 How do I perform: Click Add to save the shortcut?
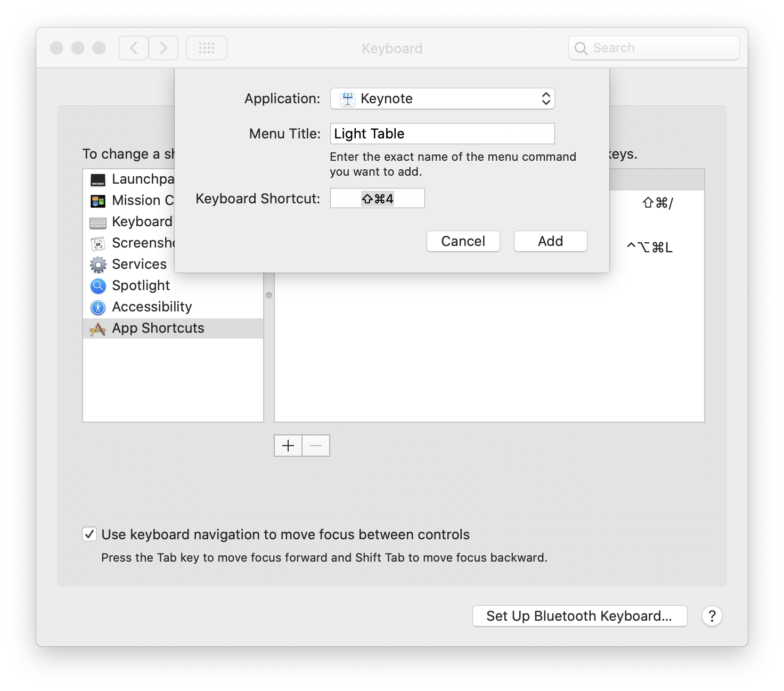[x=551, y=241]
